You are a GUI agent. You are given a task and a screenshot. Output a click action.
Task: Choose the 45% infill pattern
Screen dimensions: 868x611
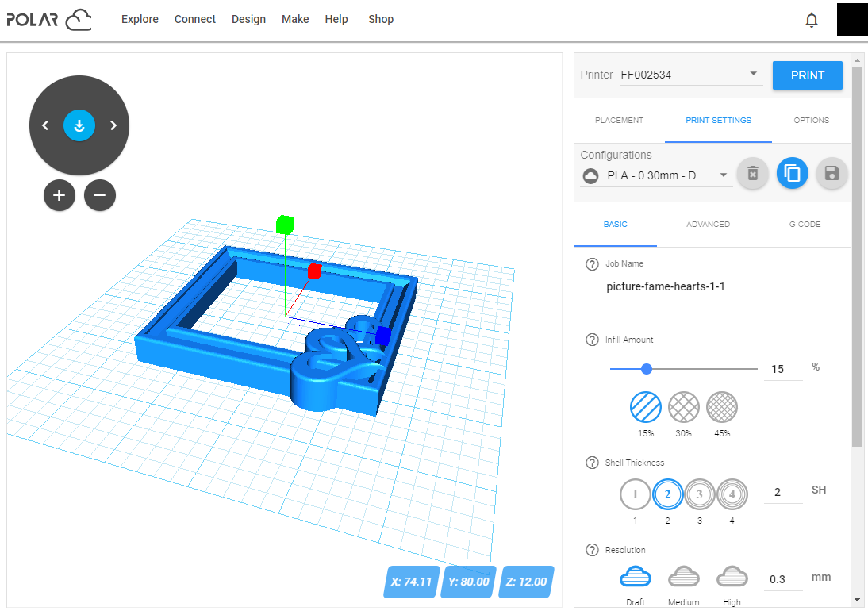[722, 407]
